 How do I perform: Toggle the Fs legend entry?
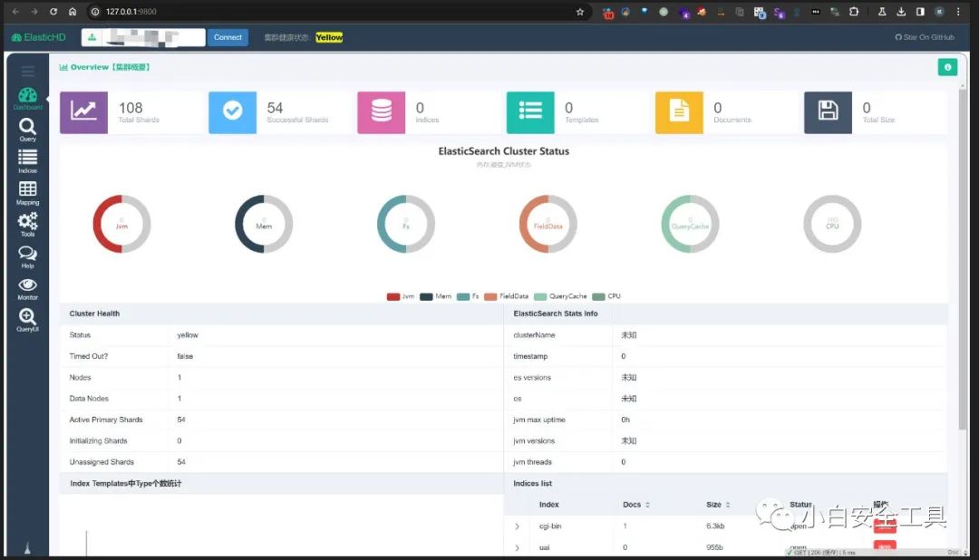pos(468,296)
